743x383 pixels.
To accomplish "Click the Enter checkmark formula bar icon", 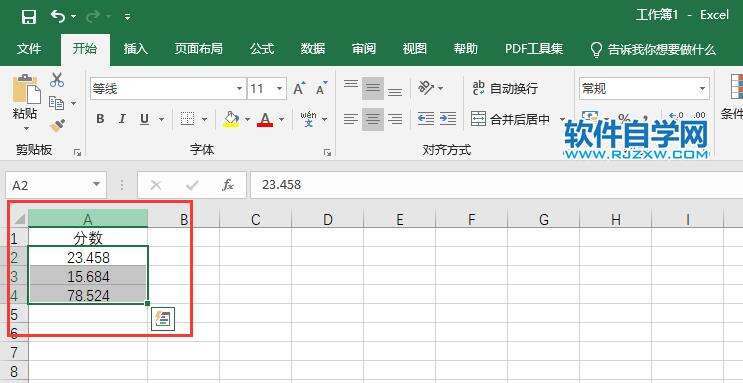I will (x=192, y=185).
